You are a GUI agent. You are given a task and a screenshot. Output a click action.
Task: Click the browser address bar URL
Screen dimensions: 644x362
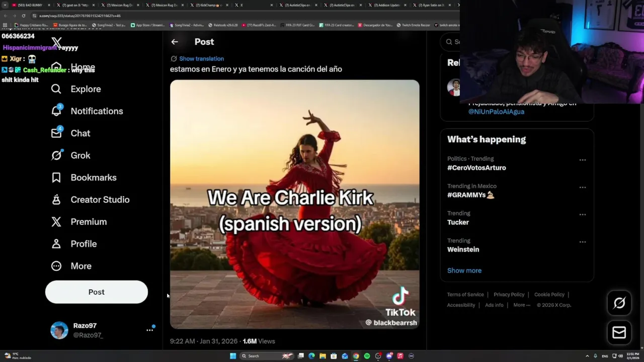[80, 16]
